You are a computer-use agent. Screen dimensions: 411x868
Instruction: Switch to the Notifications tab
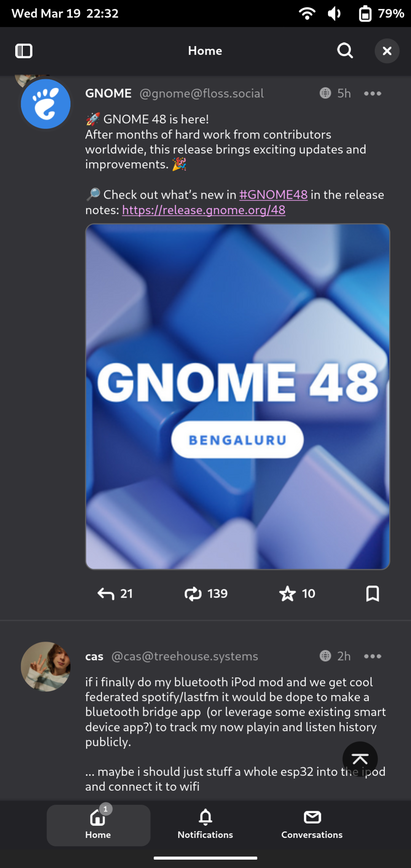pos(205,825)
